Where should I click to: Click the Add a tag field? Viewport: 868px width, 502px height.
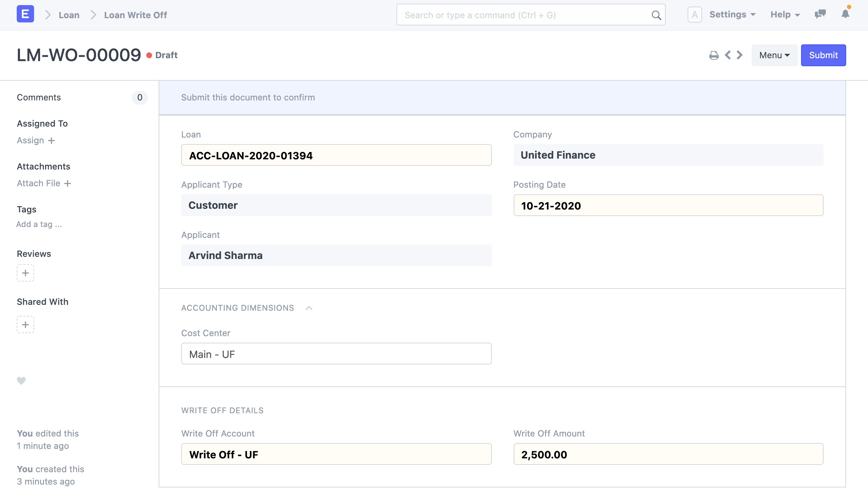(x=39, y=224)
